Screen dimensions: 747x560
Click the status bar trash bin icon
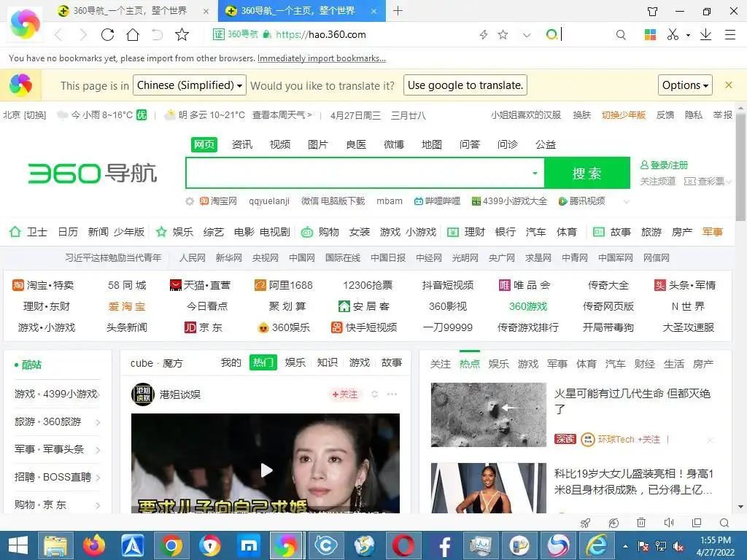point(641,523)
